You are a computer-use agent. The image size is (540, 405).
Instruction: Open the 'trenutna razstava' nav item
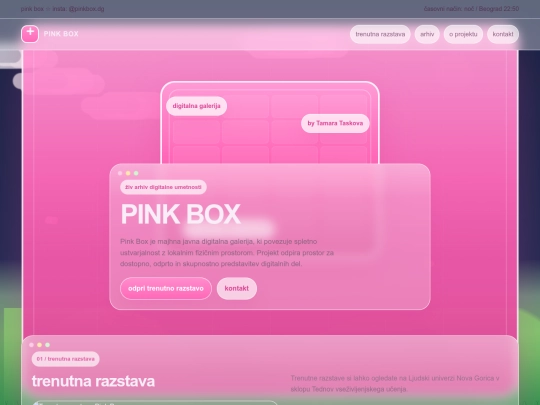pyautogui.click(x=380, y=34)
